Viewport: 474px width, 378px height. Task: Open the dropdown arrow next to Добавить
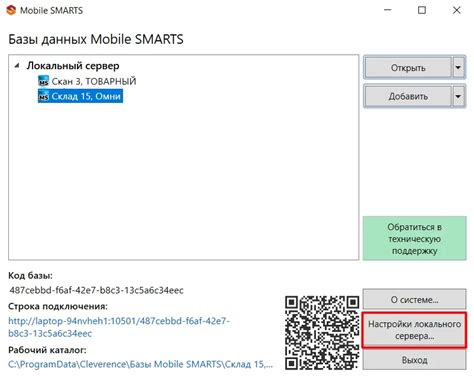pos(458,97)
